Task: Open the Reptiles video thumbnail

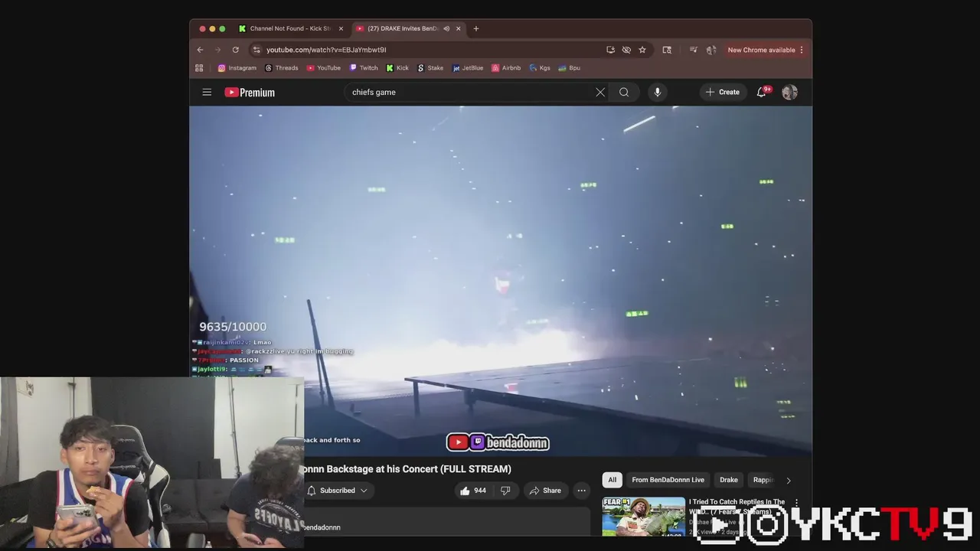Action: pos(644,517)
